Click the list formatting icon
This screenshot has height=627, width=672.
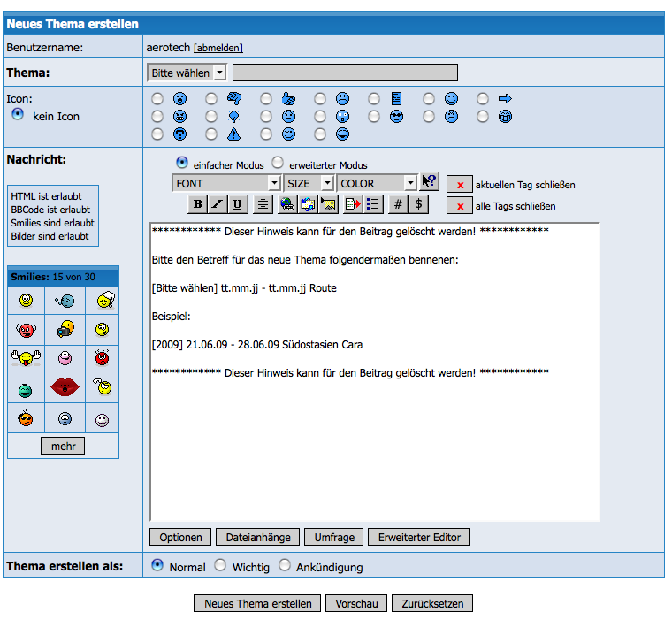[x=373, y=204]
